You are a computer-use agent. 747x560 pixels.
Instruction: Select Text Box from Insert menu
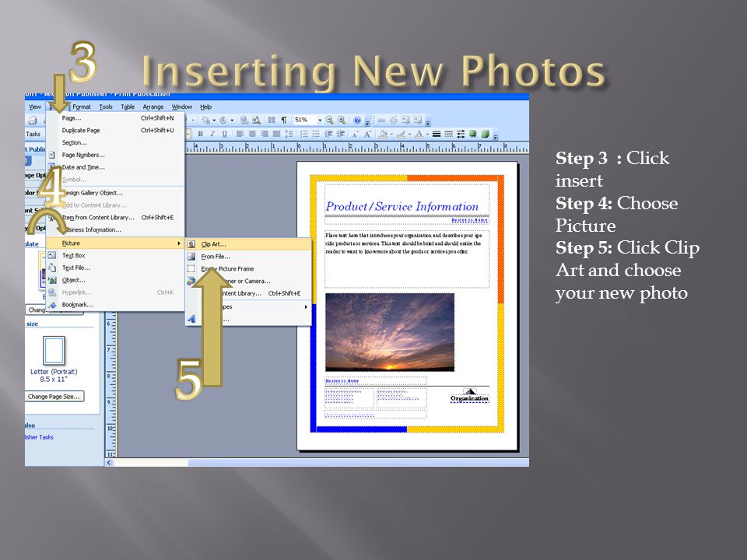tap(115, 255)
